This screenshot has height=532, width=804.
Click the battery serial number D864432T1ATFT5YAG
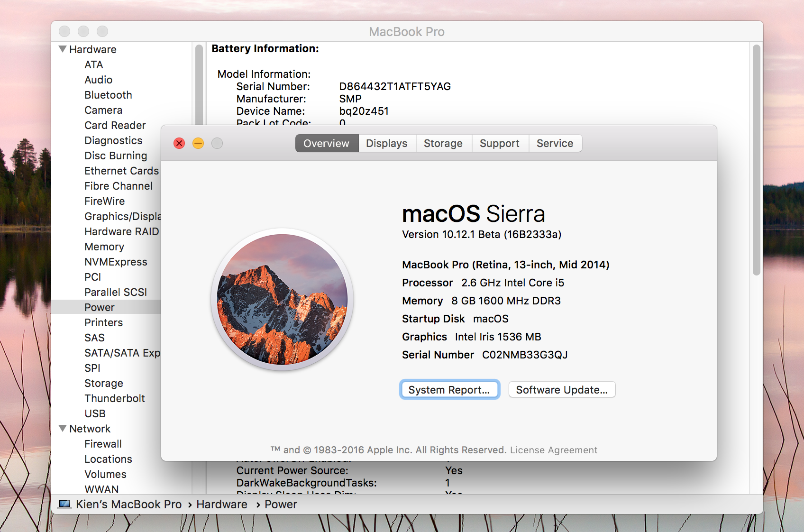pos(395,86)
